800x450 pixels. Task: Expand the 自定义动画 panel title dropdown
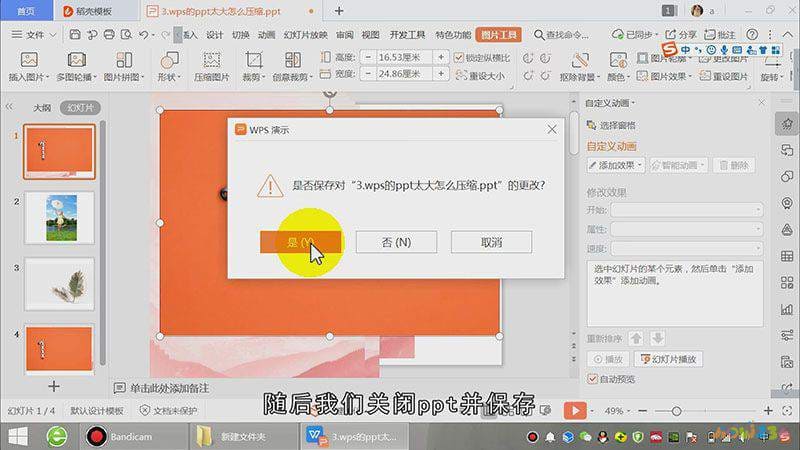coord(610,104)
